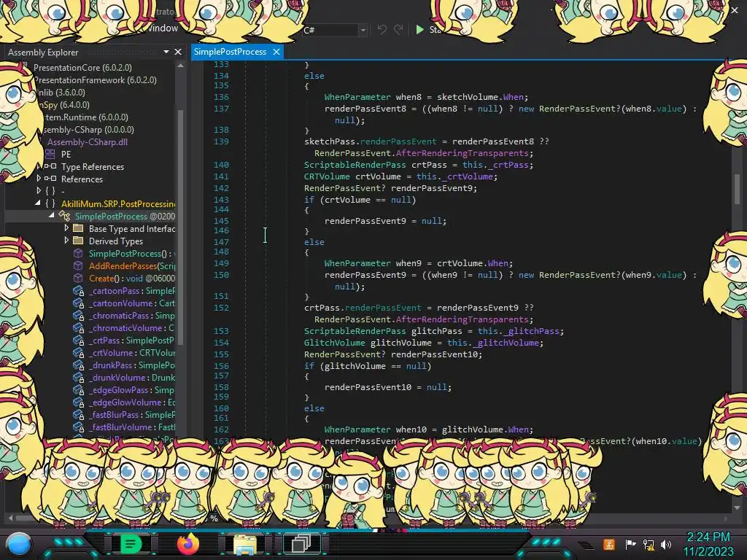Click the Type References node icon
Screen dimensions: 747x560
(x=50, y=166)
